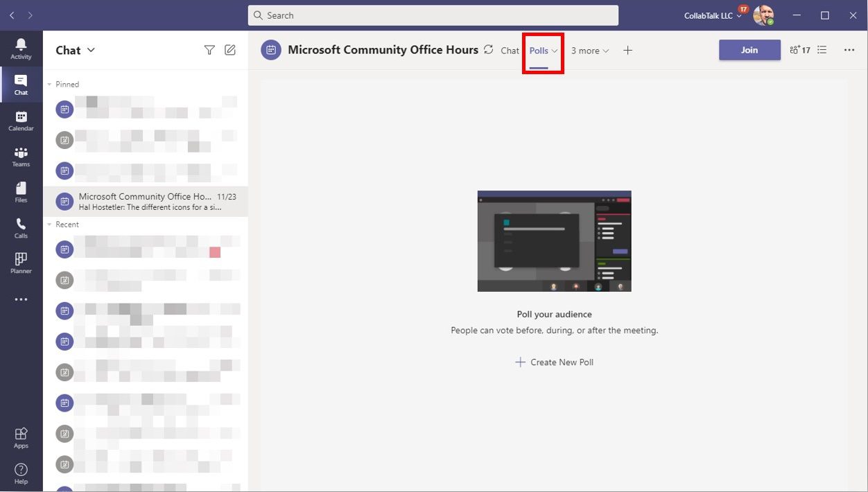This screenshot has height=492, width=868.
Task: Open Help from the sidebar
Action: [21, 472]
